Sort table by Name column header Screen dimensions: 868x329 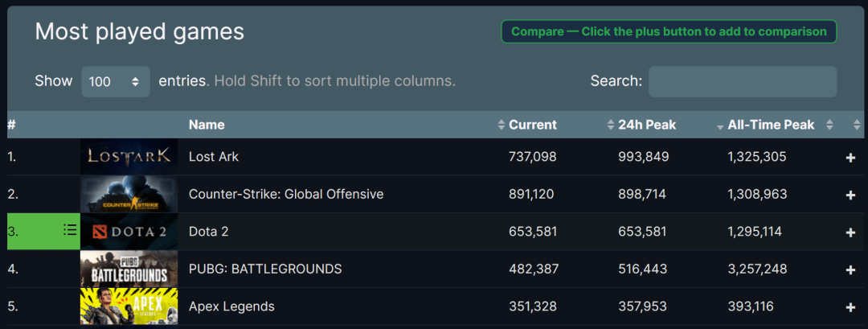point(207,125)
